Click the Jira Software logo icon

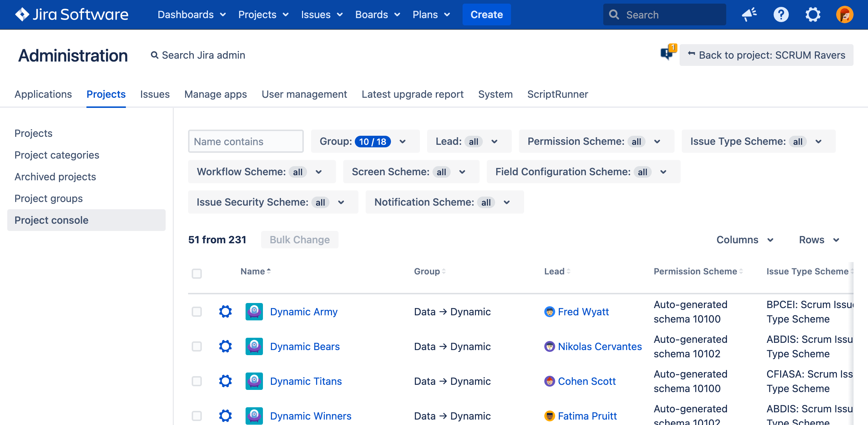click(x=22, y=14)
